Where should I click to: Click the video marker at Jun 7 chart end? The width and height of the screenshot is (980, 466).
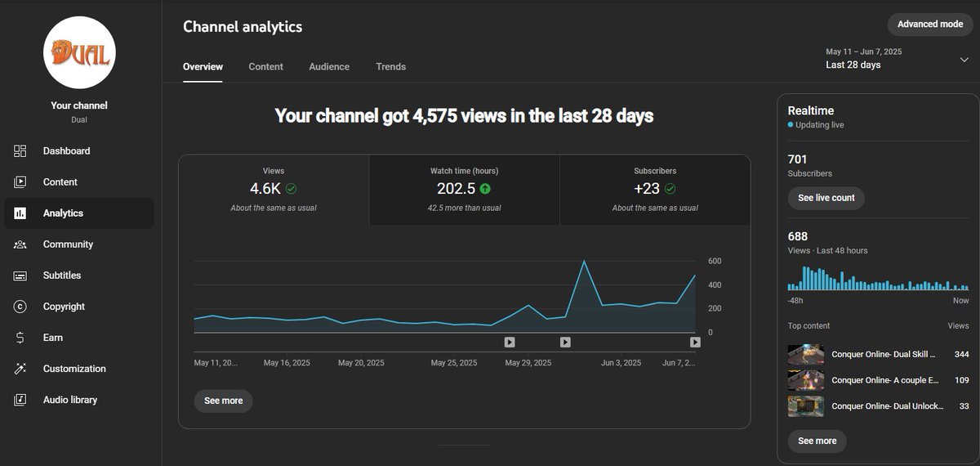695,342
